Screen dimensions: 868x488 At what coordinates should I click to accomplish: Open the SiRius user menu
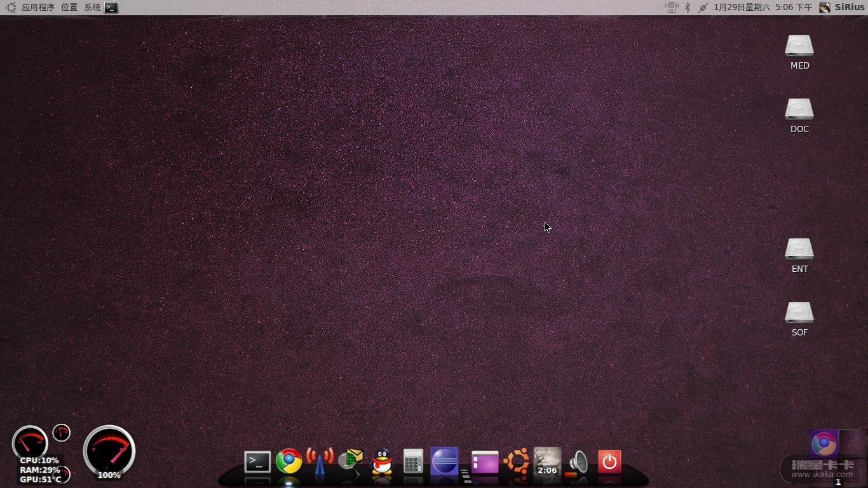point(842,8)
